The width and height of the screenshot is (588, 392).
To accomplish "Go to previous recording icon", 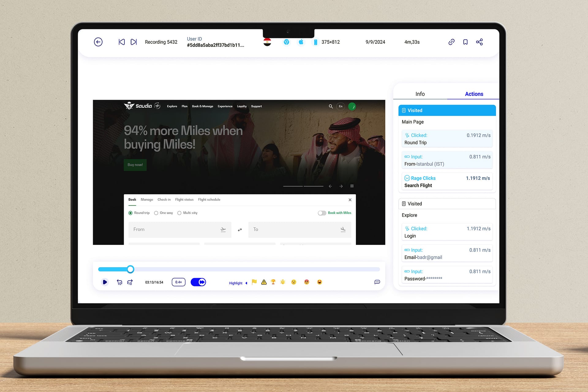I will (x=122, y=42).
